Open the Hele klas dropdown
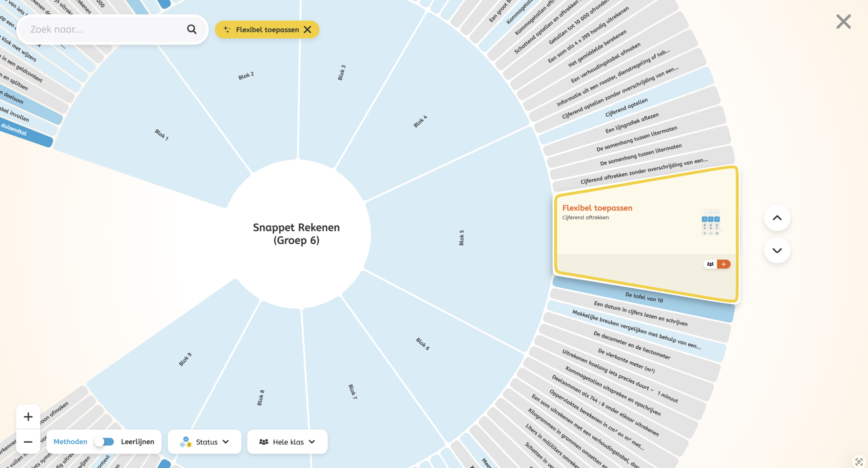The image size is (868, 468). click(287, 442)
